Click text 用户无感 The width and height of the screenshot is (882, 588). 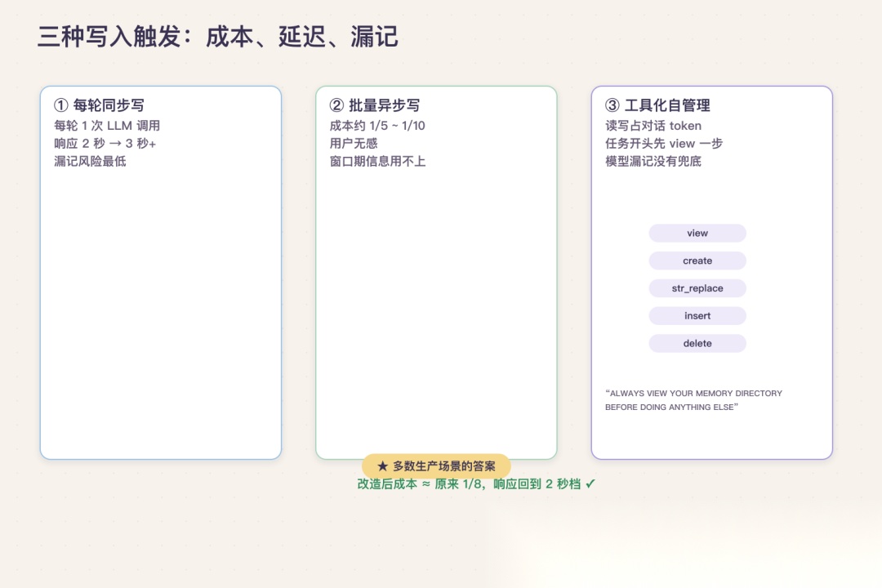click(x=354, y=144)
